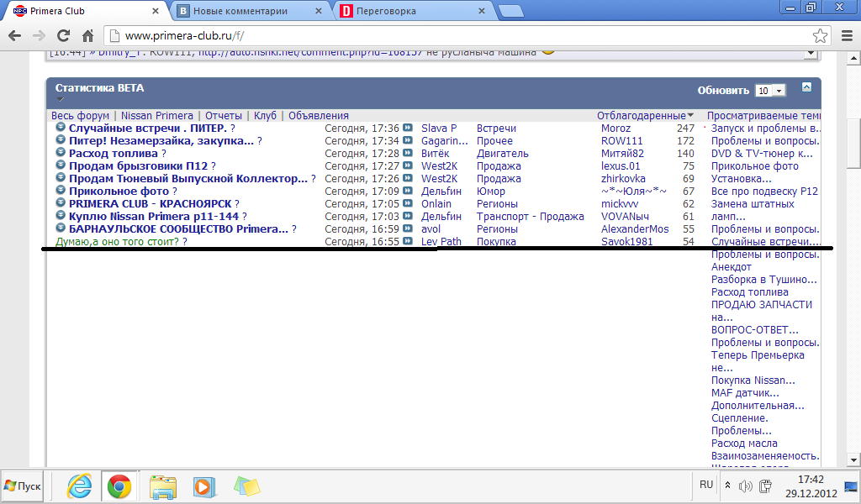Filter by Nissan Primera section
Image resolution: width=861 pixels, height=504 pixels.
pos(157,116)
